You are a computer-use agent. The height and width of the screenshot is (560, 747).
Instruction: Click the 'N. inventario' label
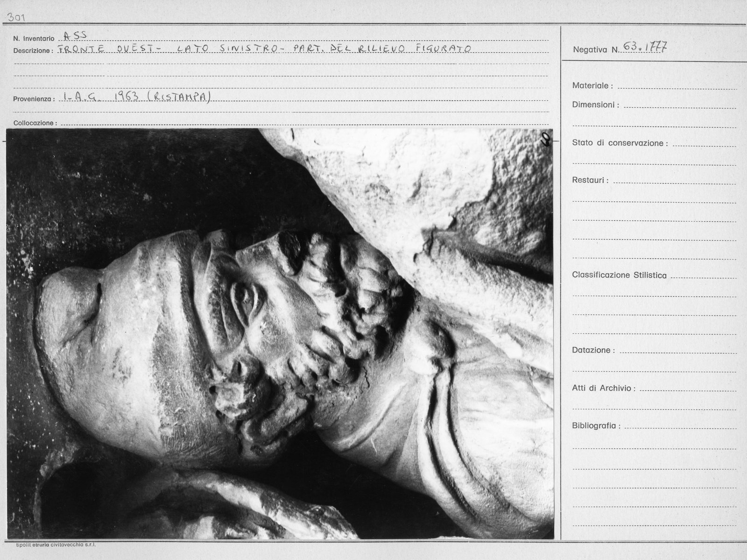pos(34,38)
